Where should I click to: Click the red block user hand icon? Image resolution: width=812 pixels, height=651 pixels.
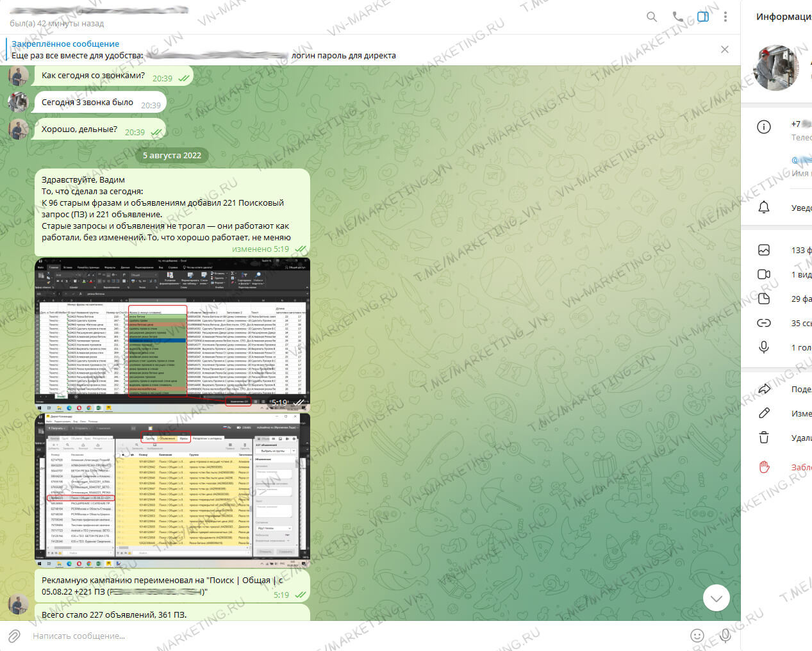tap(764, 467)
